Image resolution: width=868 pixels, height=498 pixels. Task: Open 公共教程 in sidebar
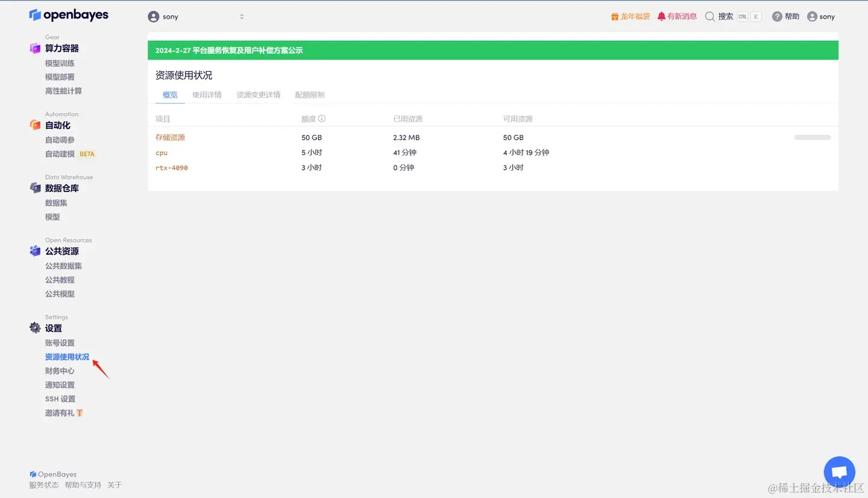coord(60,280)
